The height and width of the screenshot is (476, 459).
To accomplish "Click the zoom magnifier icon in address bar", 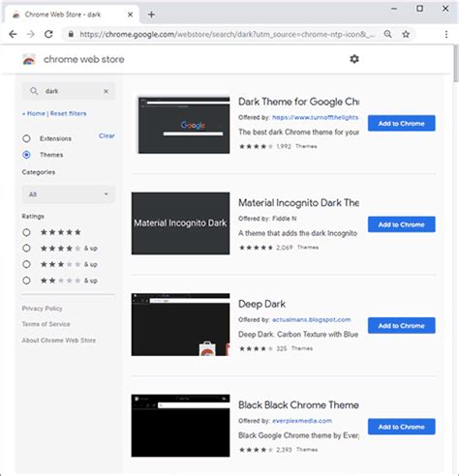I will pos(388,34).
